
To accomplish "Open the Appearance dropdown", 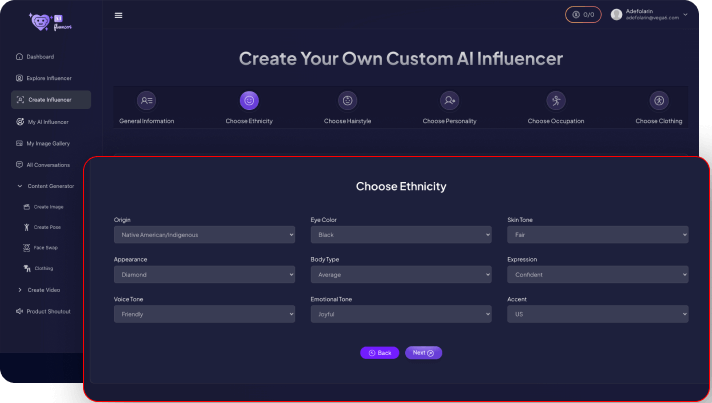I will tap(204, 275).
